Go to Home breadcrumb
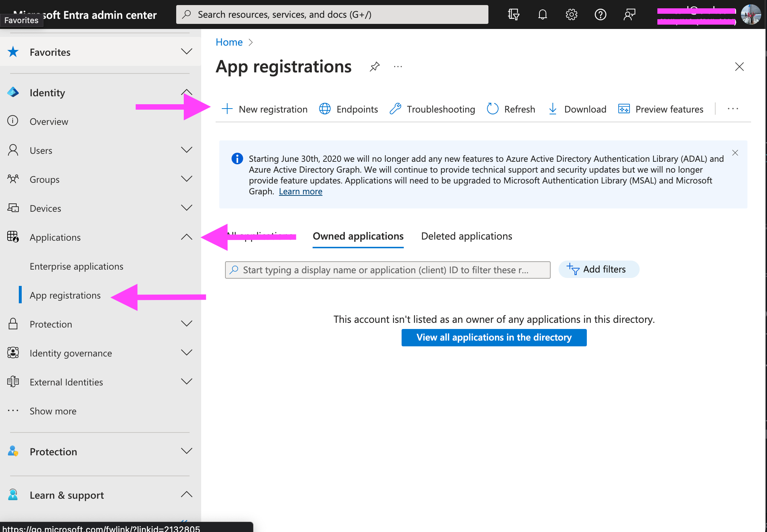Screen dimensions: 767x532 point(229,42)
